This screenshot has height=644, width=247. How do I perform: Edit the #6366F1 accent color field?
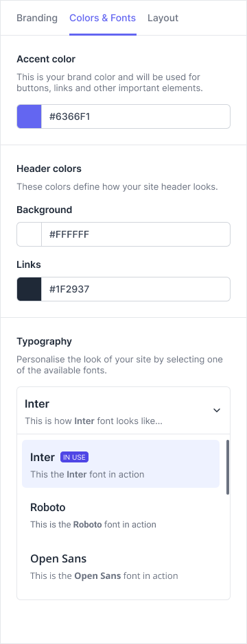pyautogui.click(x=136, y=116)
